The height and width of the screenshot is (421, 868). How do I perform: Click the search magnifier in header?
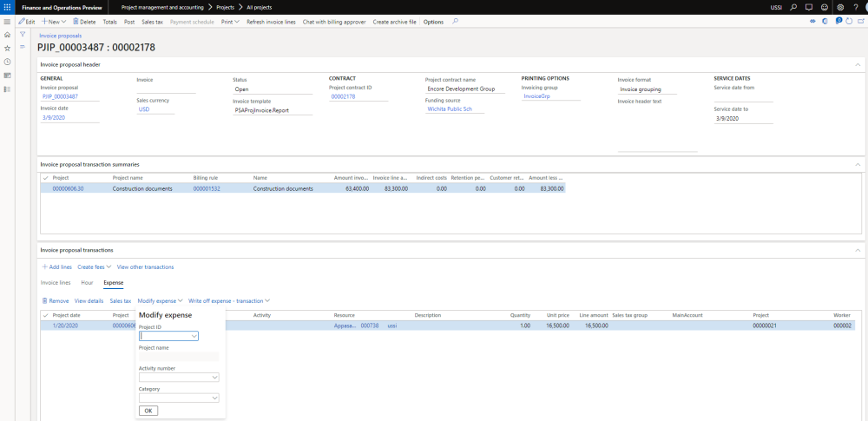(x=792, y=7)
